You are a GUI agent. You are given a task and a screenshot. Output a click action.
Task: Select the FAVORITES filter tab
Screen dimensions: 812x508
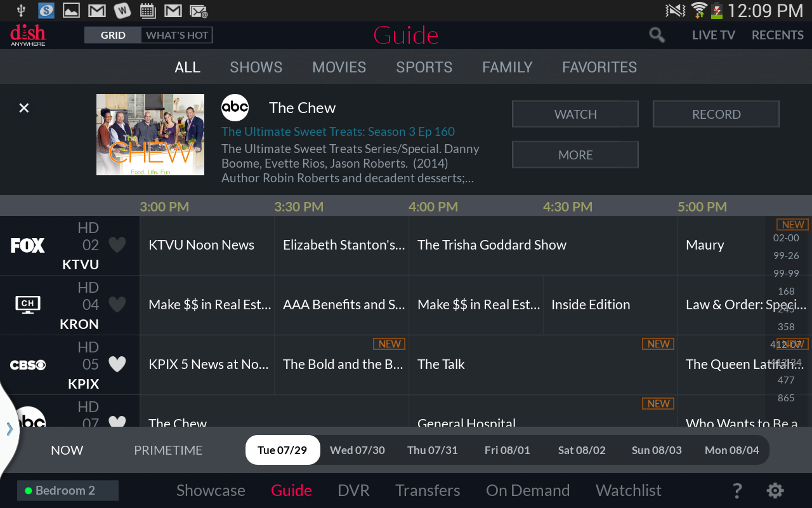point(599,67)
